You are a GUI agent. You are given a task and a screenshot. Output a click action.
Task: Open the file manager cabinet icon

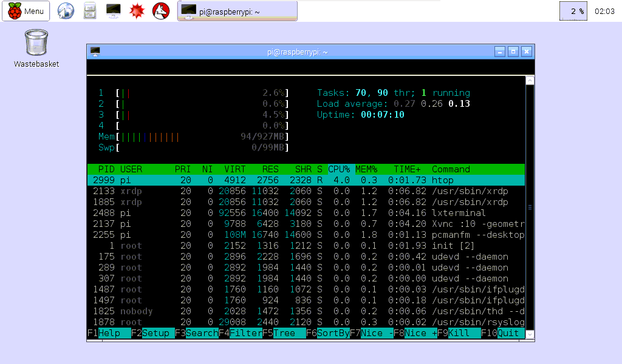click(90, 11)
